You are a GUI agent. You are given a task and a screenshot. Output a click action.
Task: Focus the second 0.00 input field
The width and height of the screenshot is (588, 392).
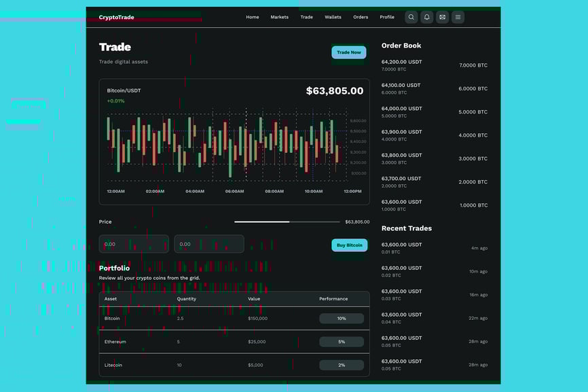point(208,244)
